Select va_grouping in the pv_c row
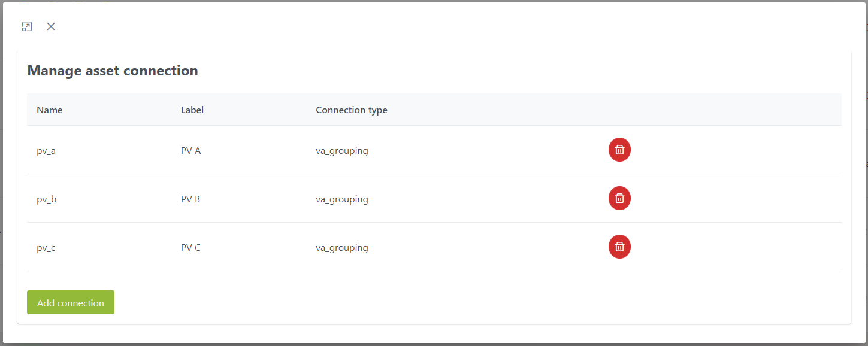Screen dimensions: 868x346 [x=342, y=248]
